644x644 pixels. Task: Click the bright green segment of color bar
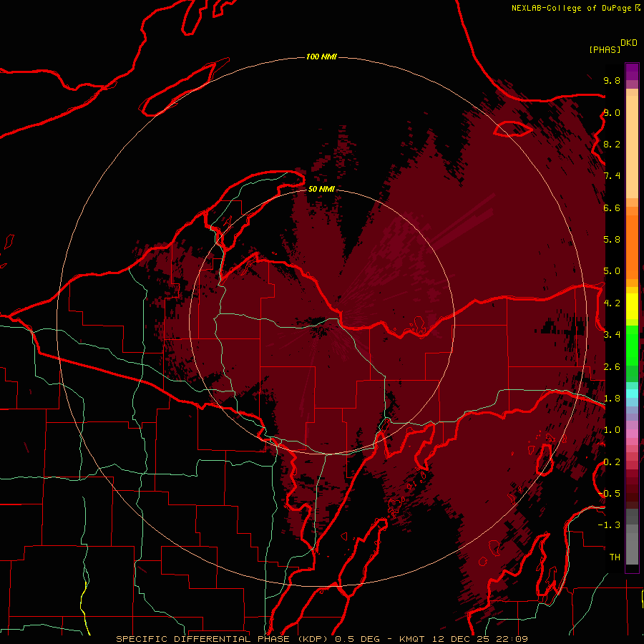pos(632,346)
